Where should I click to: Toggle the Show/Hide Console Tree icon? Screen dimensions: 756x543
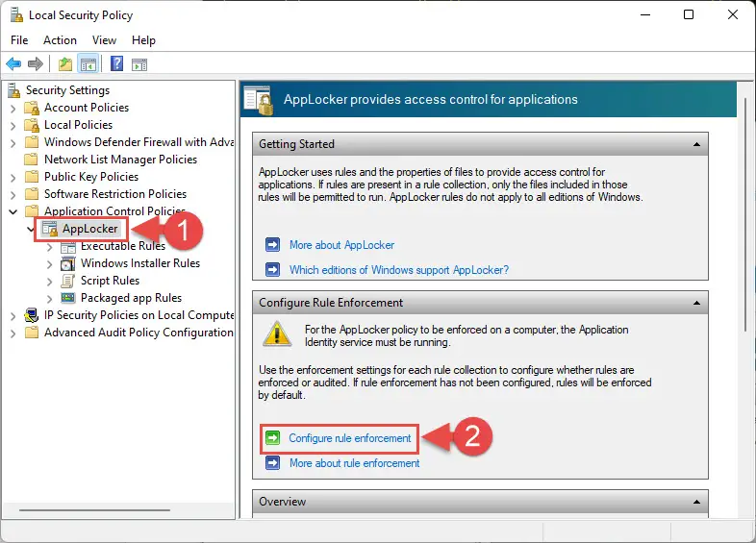[88, 63]
